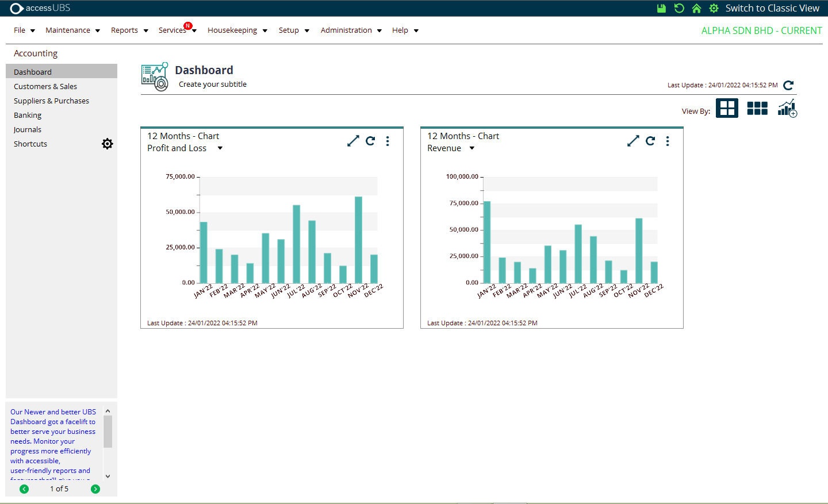
Task: Switch to three-column grid view
Action: pyautogui.click(x=757, y=108)
